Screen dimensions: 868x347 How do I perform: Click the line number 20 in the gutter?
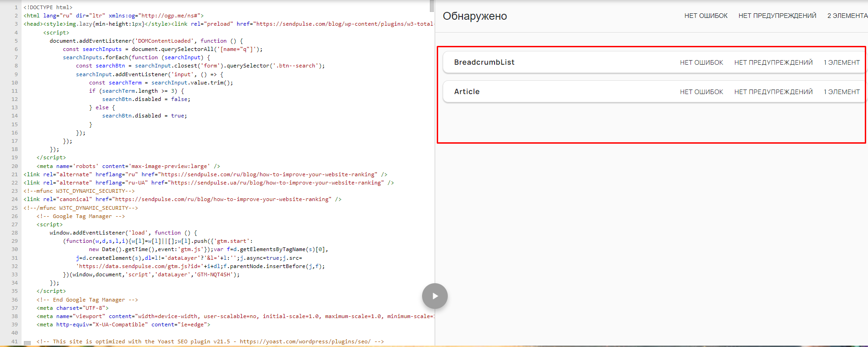[14, 166]
